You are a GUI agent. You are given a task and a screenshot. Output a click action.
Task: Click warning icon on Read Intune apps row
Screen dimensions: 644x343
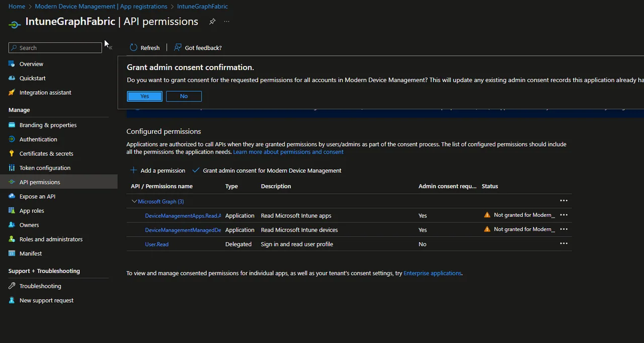pos(487,215)
